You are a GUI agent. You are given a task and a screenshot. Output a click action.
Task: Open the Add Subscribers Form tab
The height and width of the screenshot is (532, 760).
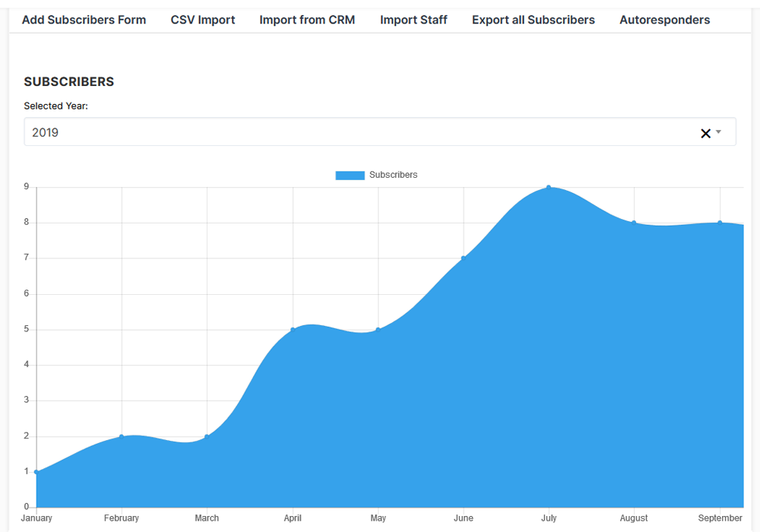84,20
